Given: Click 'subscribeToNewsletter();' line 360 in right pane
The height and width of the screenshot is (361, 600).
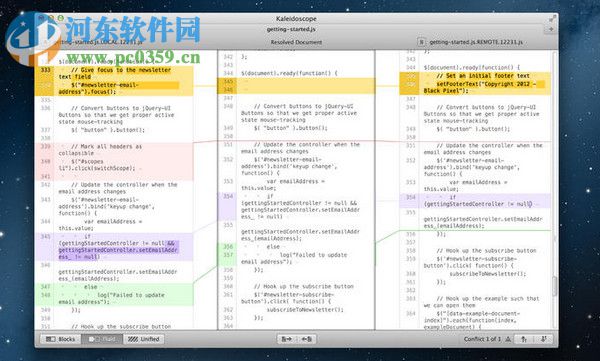Looking at the screenshot, I should coord(488,274).
